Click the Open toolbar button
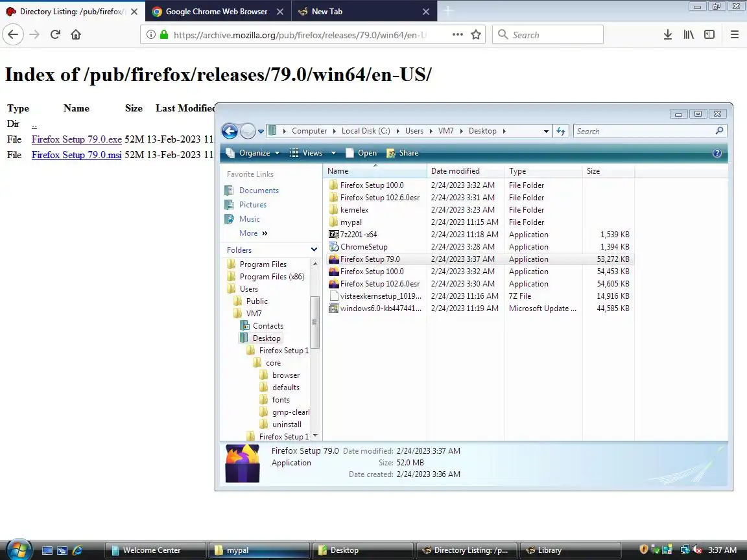747x560 pixels. point(361,153)
